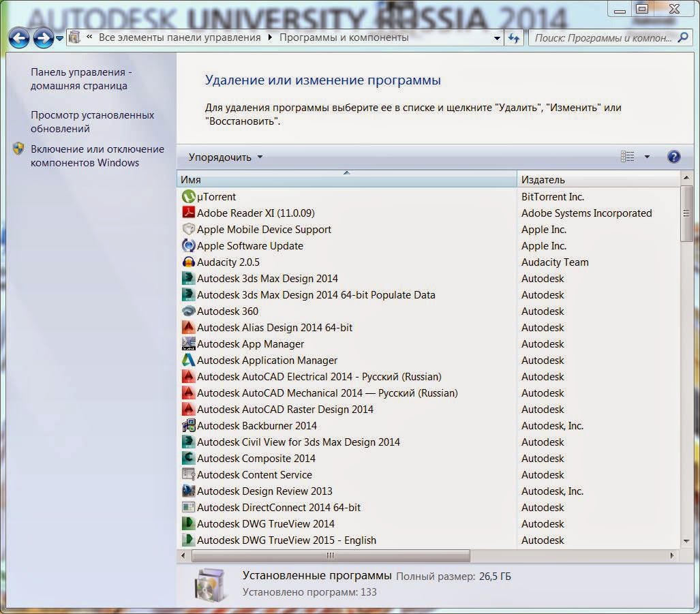Click the Поиск search input field
Screen dimensions: 700x614
tap(605, 38)
